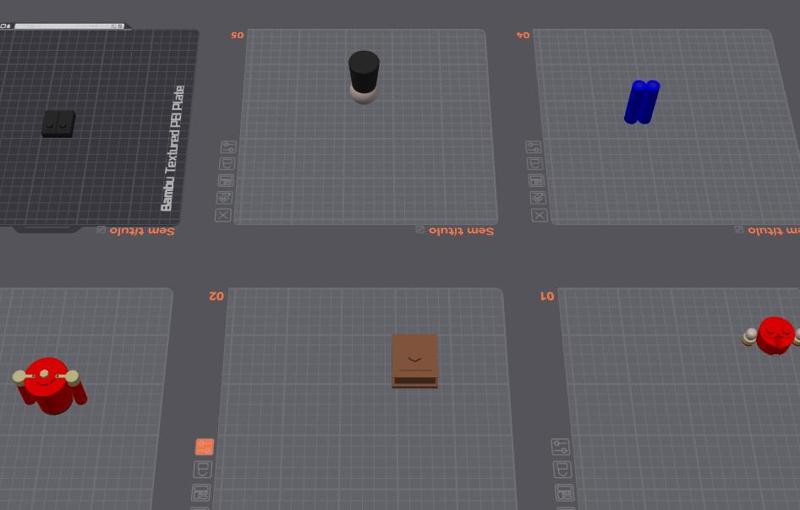The height and width of the screenshot is (510, 800).
Task: Click the arrange objects icon on plate 02
Action: coord(201,493)
